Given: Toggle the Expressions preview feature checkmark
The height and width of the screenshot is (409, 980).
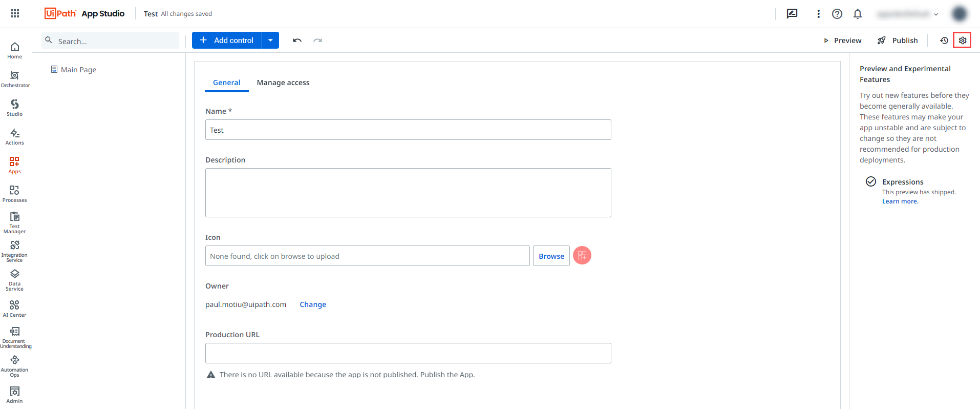Looking at the screenshot, I should (x=870, y=181).
